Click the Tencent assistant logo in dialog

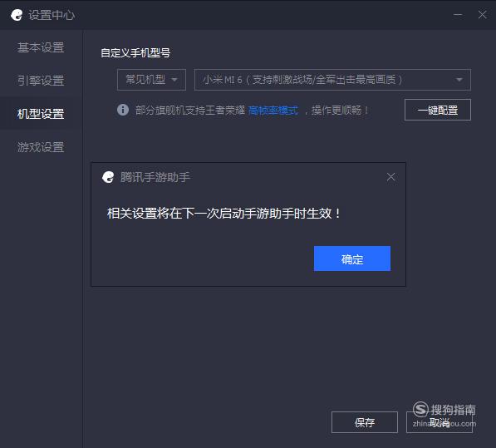coord(108,177)
